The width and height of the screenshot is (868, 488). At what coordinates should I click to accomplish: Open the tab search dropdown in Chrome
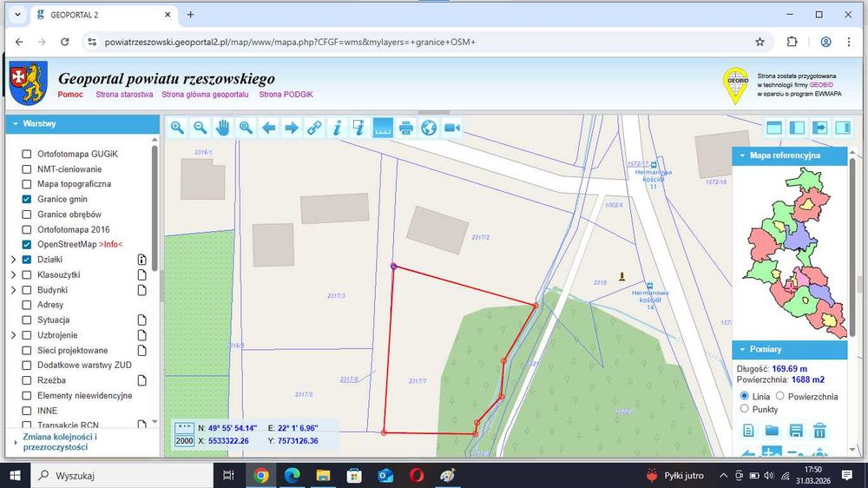[17, 15]
